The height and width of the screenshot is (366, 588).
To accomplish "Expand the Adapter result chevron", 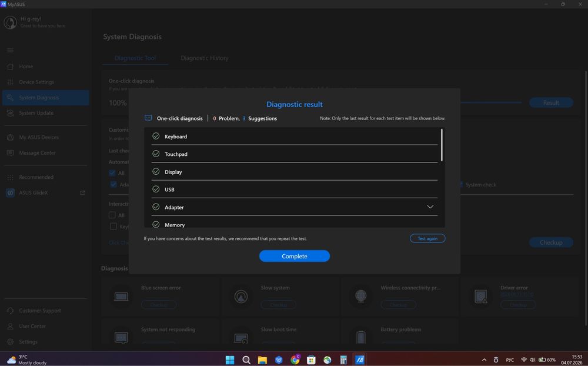I will coord(430,207).
